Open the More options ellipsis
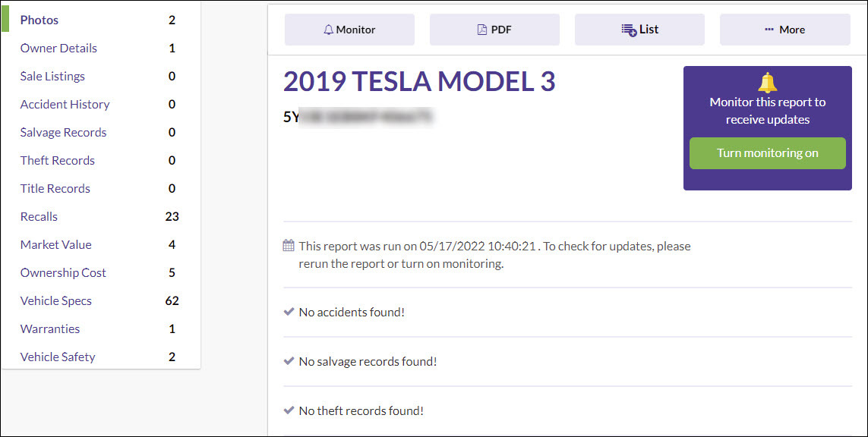 769,30
